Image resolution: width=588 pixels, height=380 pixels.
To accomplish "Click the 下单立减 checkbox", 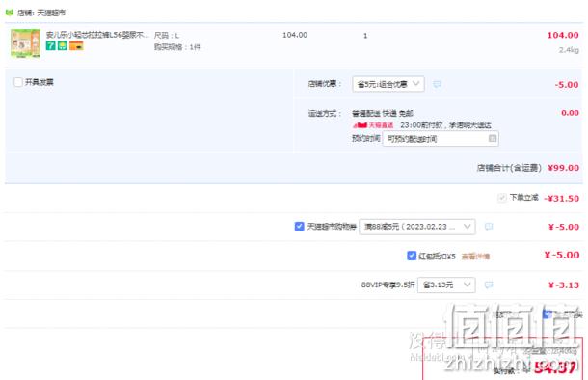I will (x=501, y=198).
